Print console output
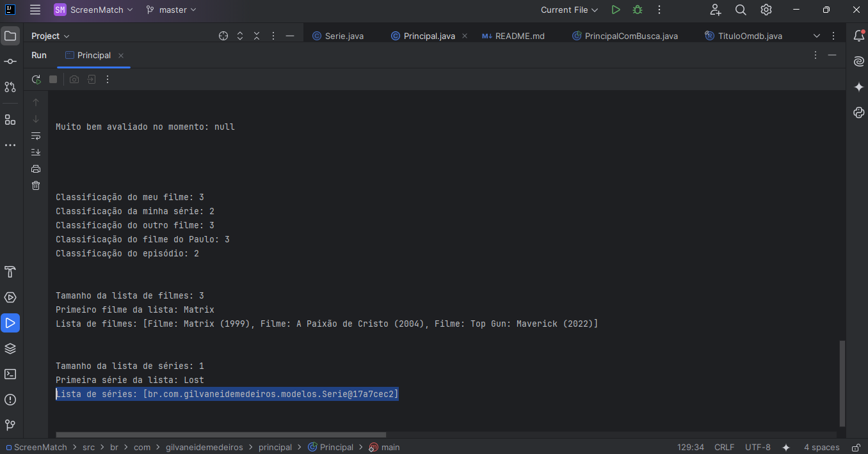 coord(36,169)
